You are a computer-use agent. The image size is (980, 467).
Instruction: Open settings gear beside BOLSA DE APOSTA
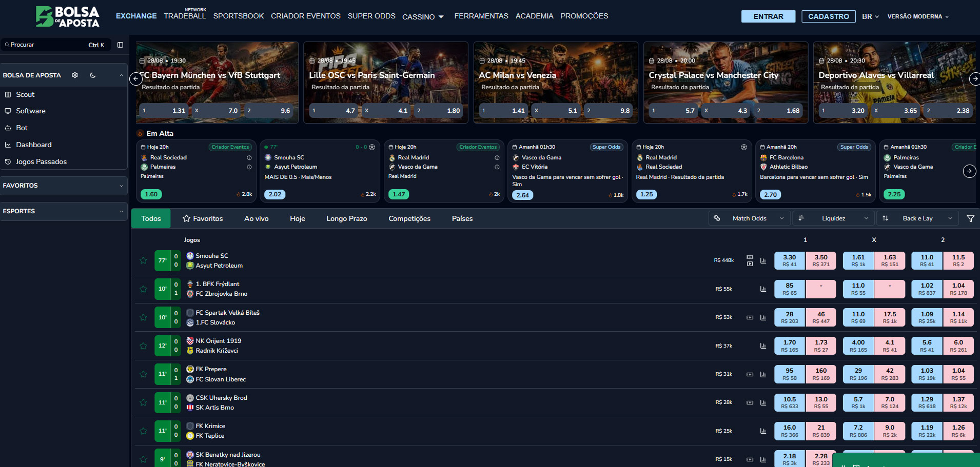(75, 75)
